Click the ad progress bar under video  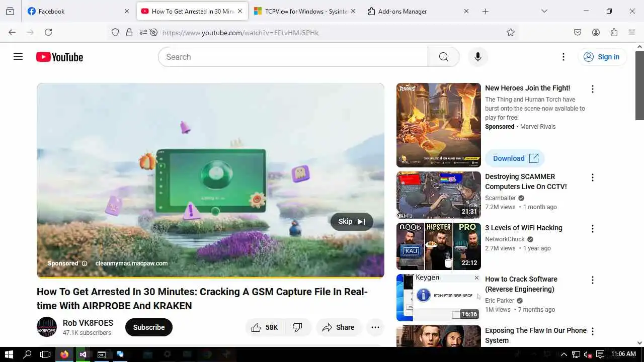210,277
